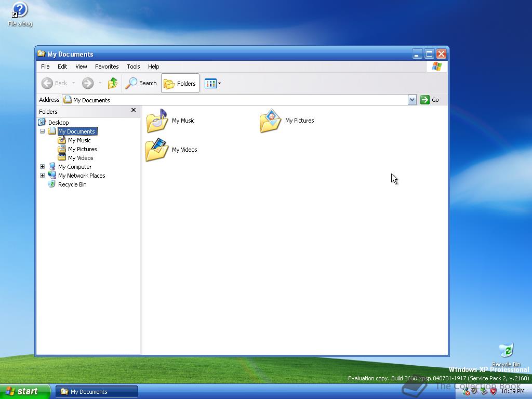Close the My Documents window
This screenshot has width=532, height=399.
coord(441,54)
